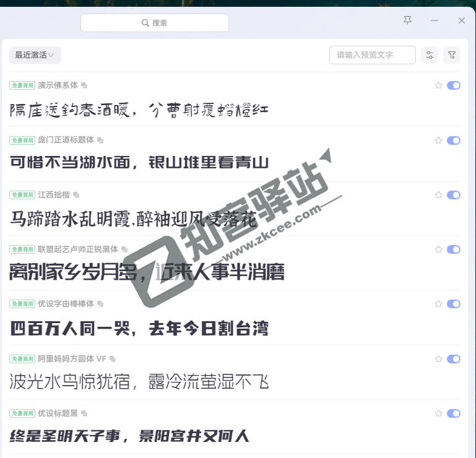Viewport: 476px width, 458px height.
Task: Deactivate 阿里妈妈方圆体 VF using its switch
Action: (454, 359)
